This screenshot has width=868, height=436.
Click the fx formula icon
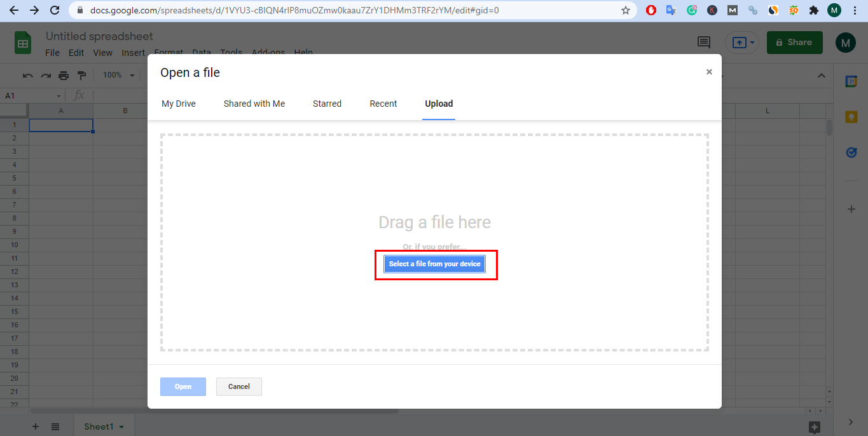pos(79,95)
